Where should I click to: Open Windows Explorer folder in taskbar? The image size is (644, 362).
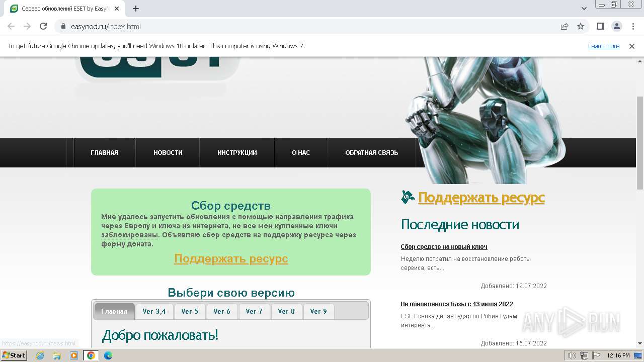(x=57, y=355)
